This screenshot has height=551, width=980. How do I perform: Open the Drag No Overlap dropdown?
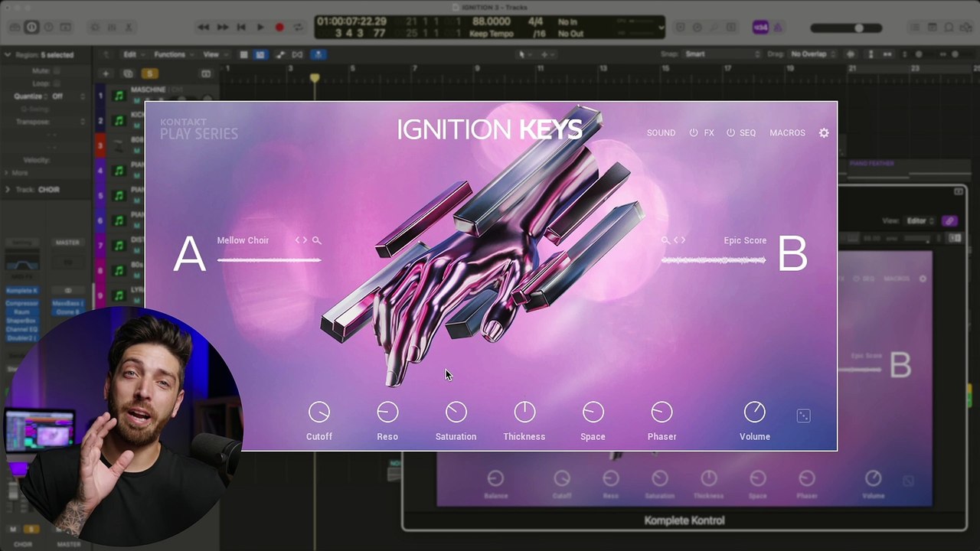coord(814,54)
